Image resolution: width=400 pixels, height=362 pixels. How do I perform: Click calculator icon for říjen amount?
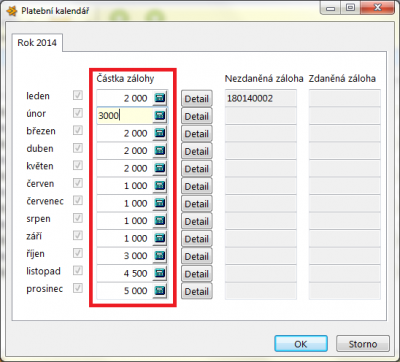pyautogui.click(x=160, y=256)
